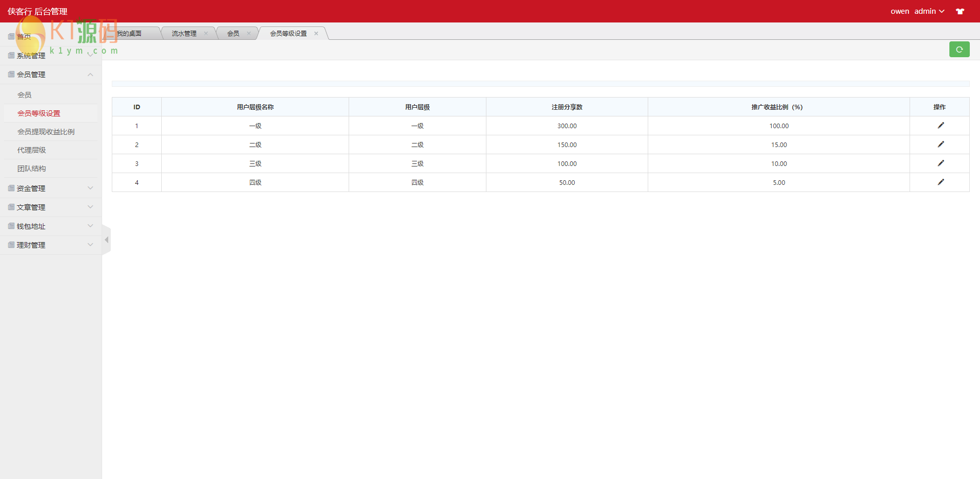Image resolution: width=980 pixels, height=479 pixels.
Task: Collapse the 会员管理 menu chevron
Action: [x=90, y=75]
